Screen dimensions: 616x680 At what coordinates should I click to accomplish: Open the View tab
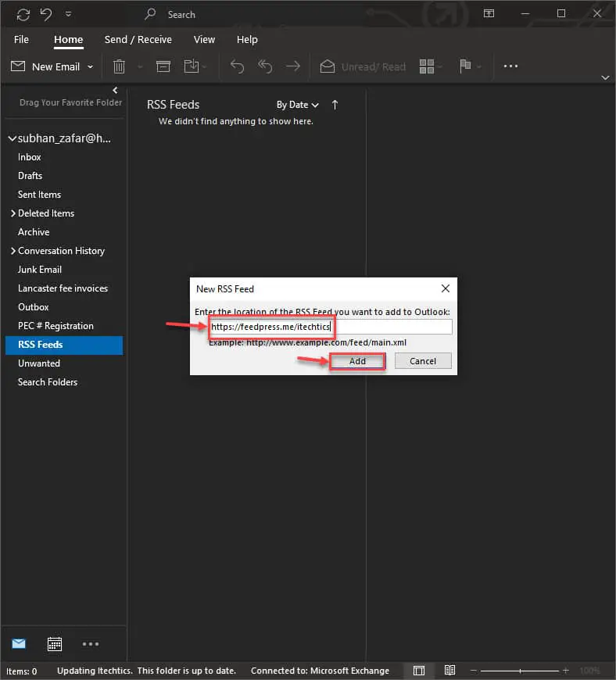click(204, 39)
